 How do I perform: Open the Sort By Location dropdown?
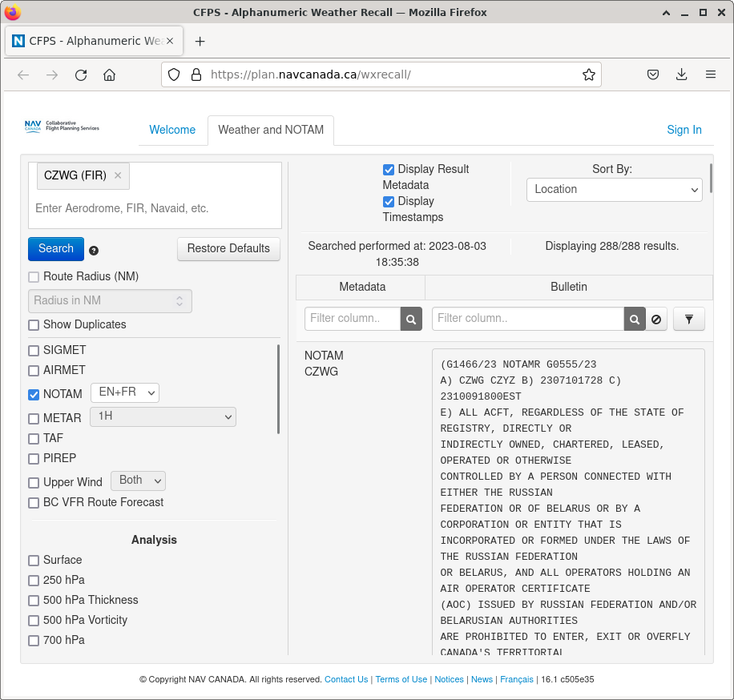point(614,190)
